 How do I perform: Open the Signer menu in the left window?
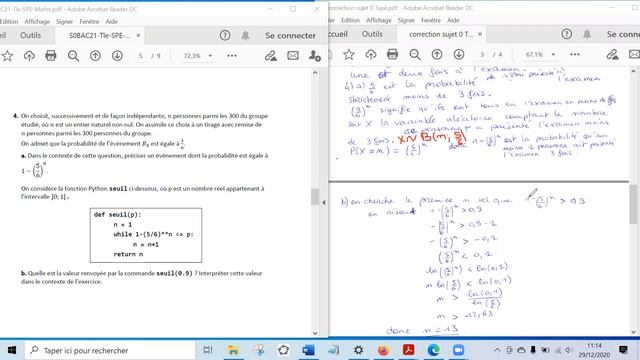[x=64, y=22]
